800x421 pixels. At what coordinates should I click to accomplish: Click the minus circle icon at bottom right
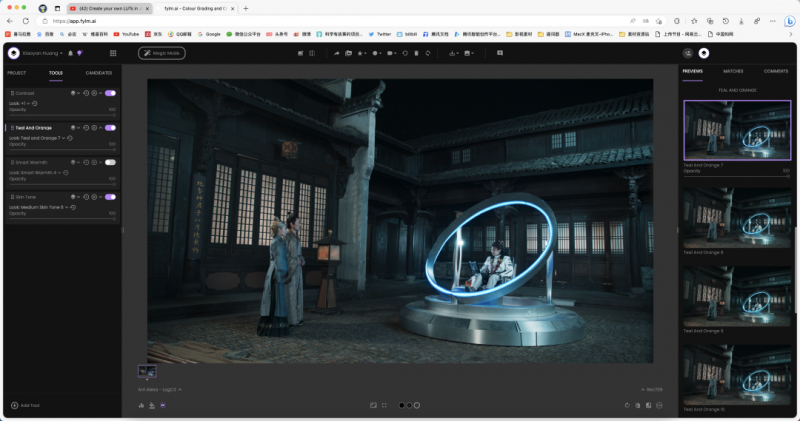click(659, 406)
